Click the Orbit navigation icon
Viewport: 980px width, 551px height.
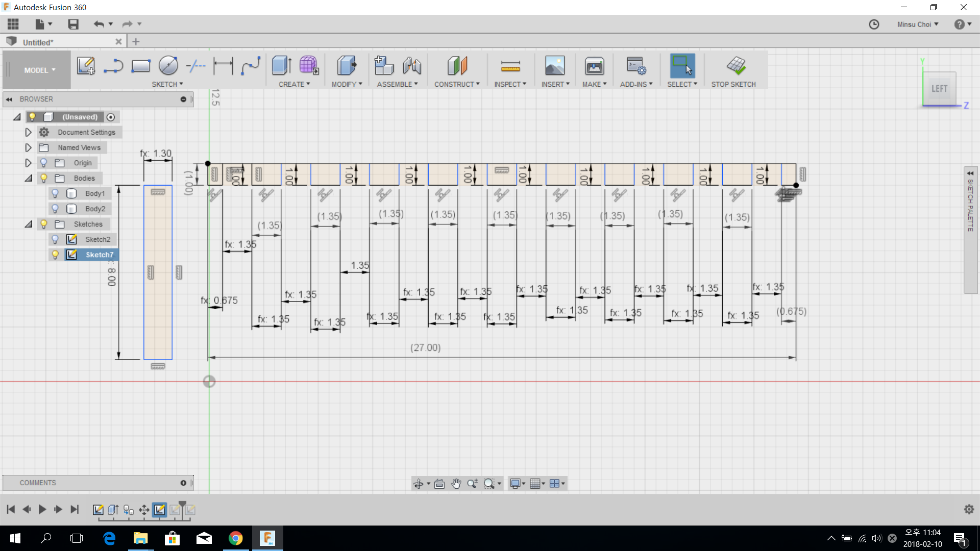(419, 484)
